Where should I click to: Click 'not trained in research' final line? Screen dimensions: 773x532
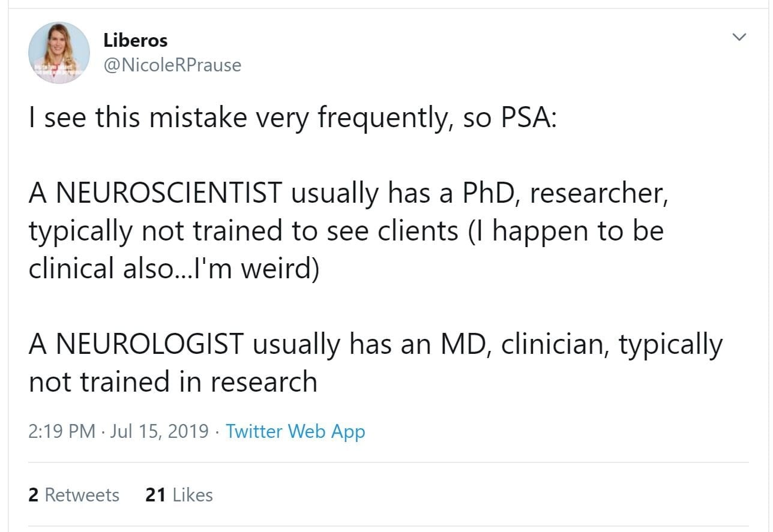click(x=173, y=382)
